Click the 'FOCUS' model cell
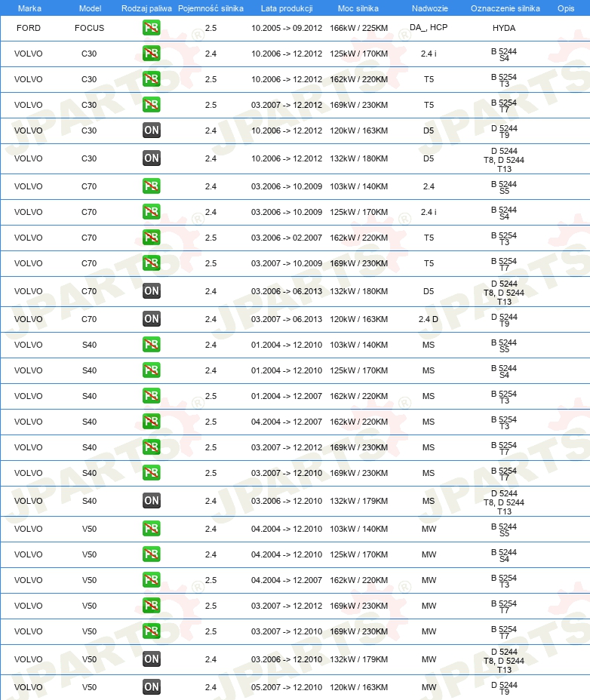This screenshot has height=700, width=590. pos(89,28)
